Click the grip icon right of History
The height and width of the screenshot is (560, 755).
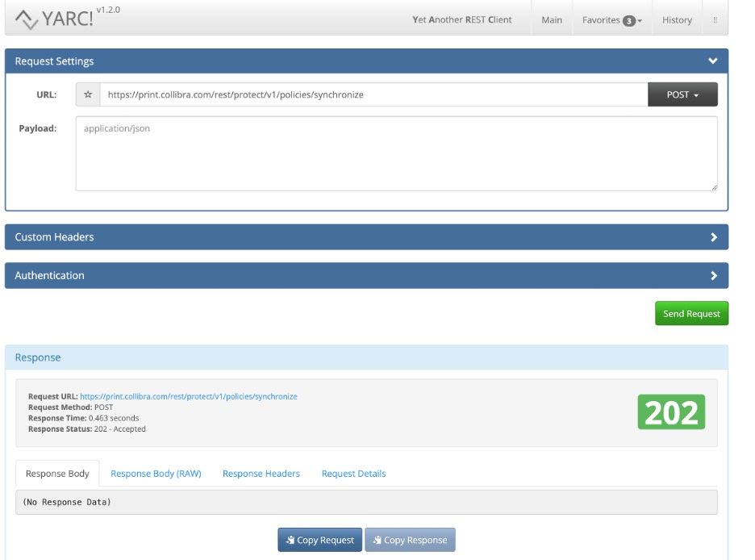[715, 20]
